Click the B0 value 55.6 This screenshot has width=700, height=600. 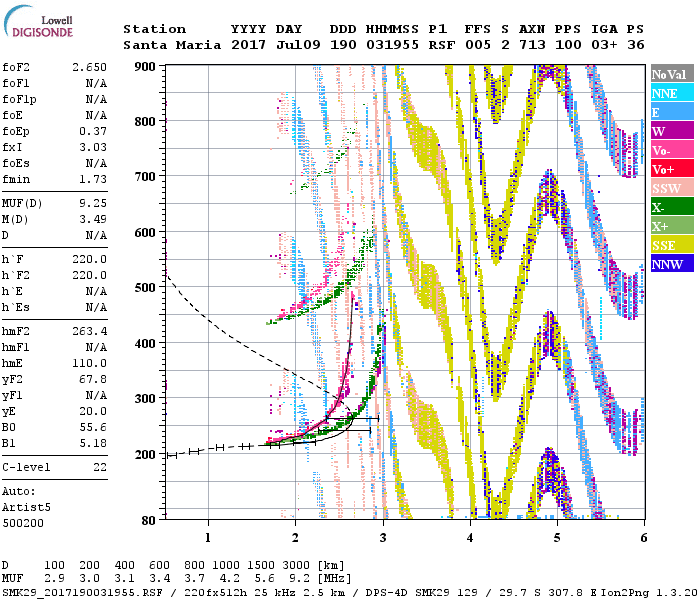point(93,427)
